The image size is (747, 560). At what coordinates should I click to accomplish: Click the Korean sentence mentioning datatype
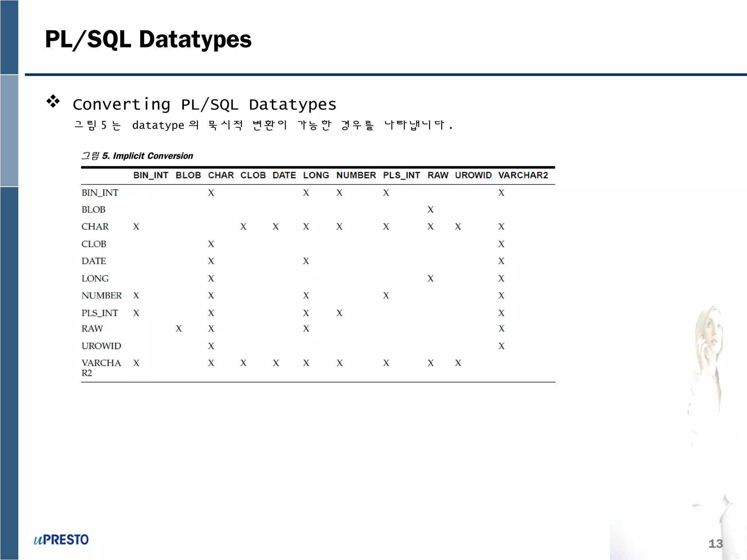click(x=263, y=125)
